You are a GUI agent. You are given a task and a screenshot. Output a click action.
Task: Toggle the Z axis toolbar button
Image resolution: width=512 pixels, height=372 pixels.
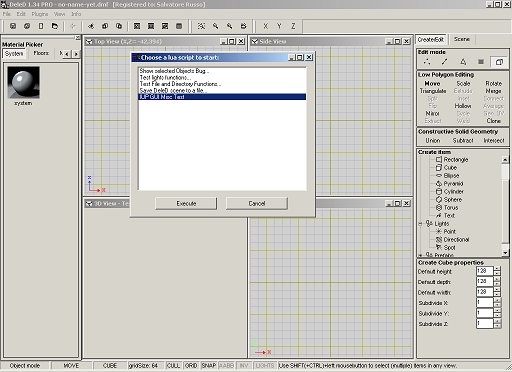click(x=293, y=26)
